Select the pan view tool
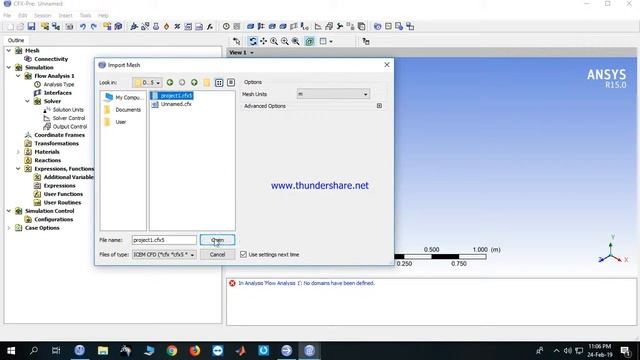This screenshot has width=640, height=360. coord(263,41)
